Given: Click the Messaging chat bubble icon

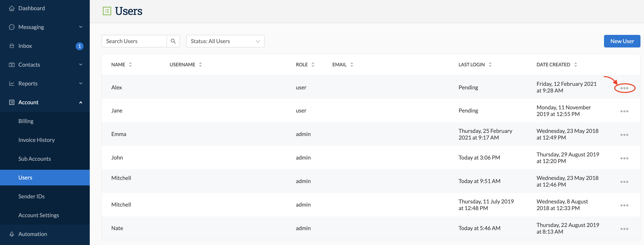Looking at the screenshot, I should 12,27.
